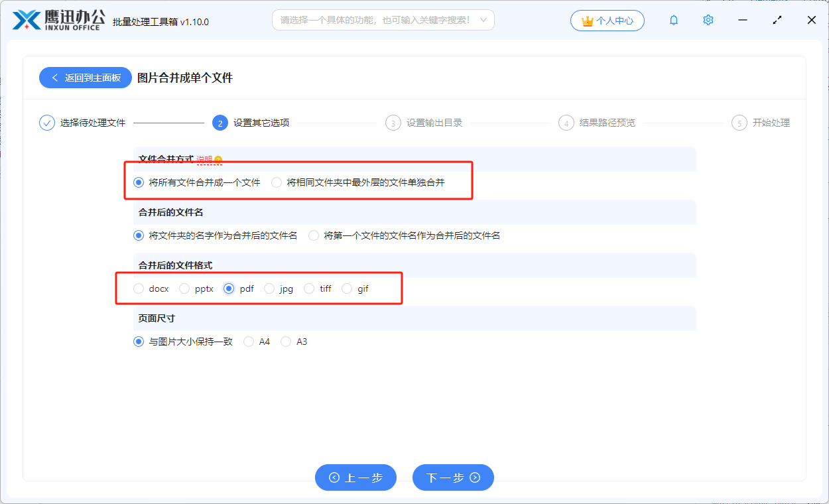This screenshot has height=504, width=829.
Task: Select 将所有文件合并成一个文件 radio option
Action: coord(197,182)
